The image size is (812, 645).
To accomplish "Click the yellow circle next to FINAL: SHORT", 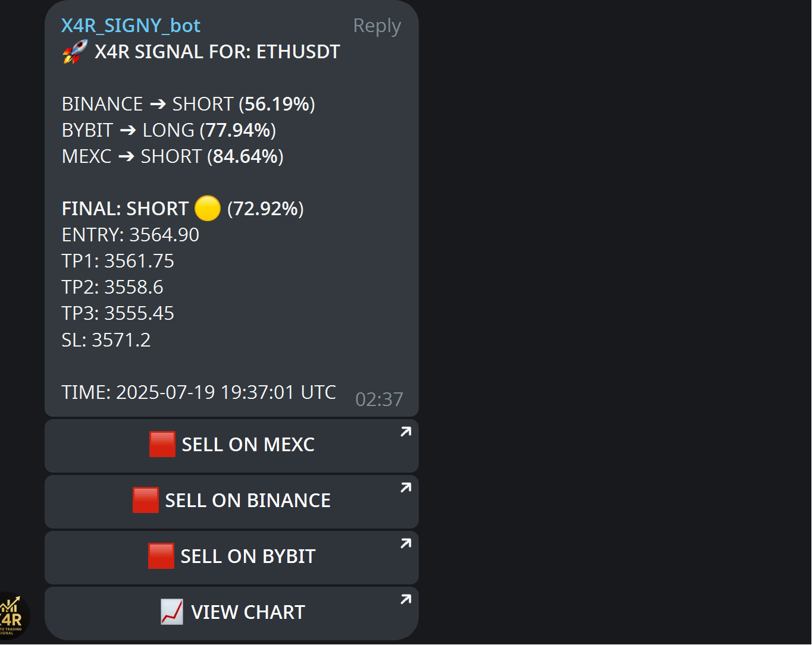I will tap(207, 209).
